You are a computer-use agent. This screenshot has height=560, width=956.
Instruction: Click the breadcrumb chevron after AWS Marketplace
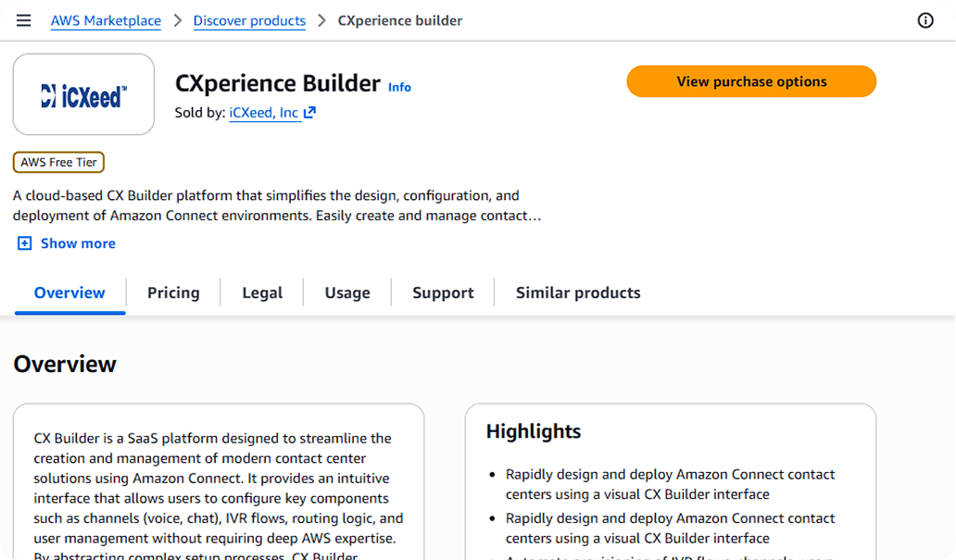(x=178, y=20)
